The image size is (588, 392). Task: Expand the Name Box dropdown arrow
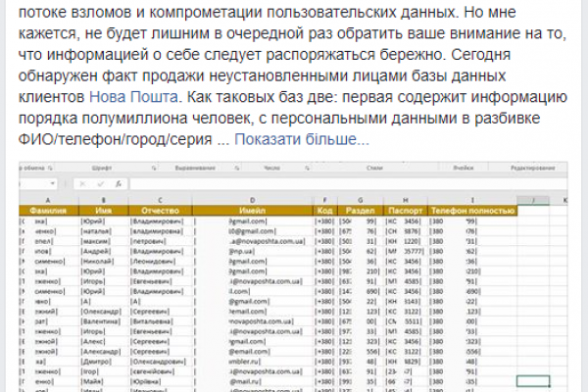[x=53, y=183]
